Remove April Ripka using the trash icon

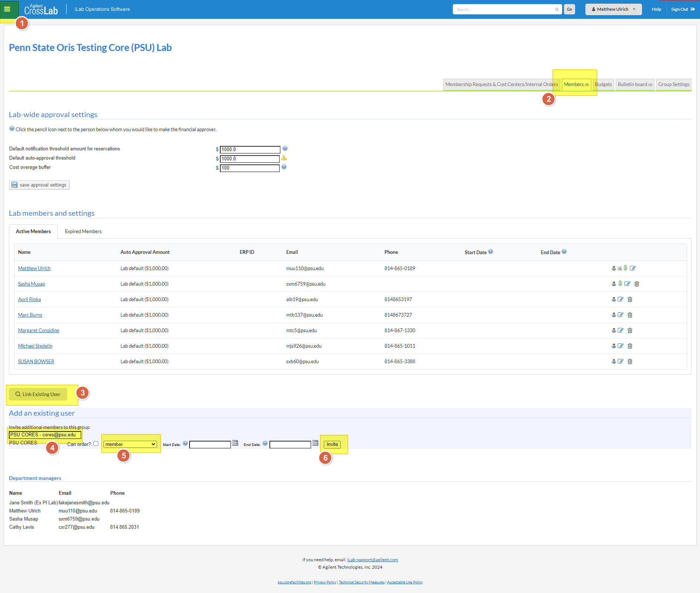(630, 299)
